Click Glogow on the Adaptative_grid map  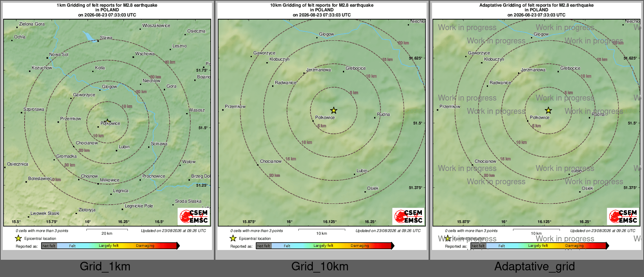[541, 34]
